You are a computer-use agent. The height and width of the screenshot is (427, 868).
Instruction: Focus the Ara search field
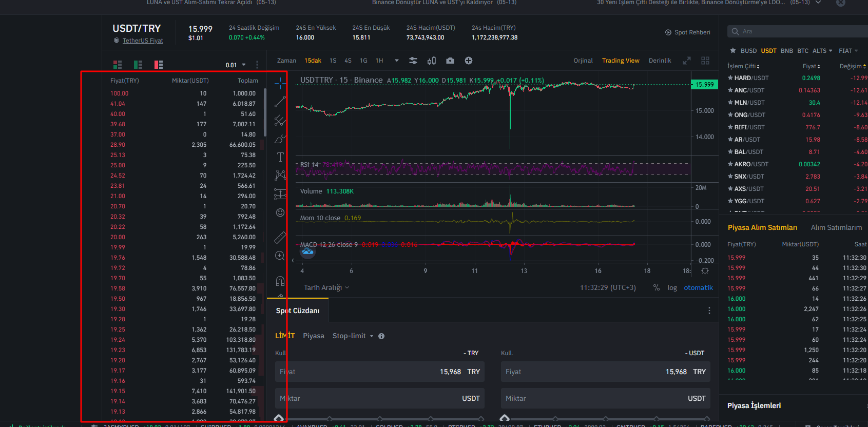click(x=797, y=31)
